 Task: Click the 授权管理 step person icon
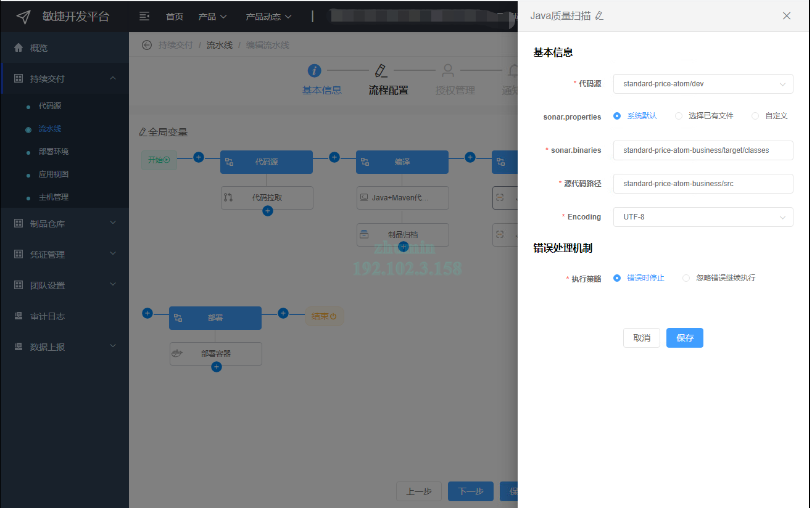coord(448,70)
